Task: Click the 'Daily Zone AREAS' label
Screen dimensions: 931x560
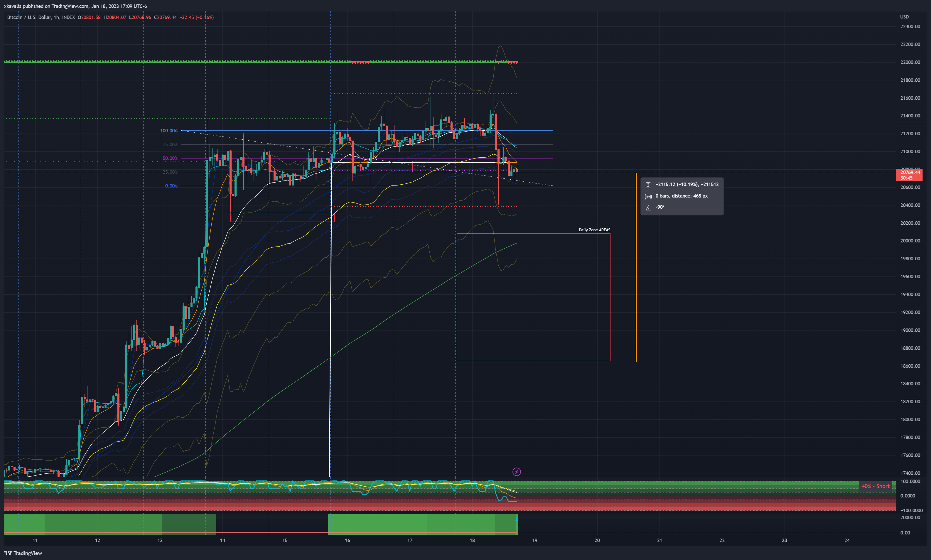Action: click(x=594, y=230)
